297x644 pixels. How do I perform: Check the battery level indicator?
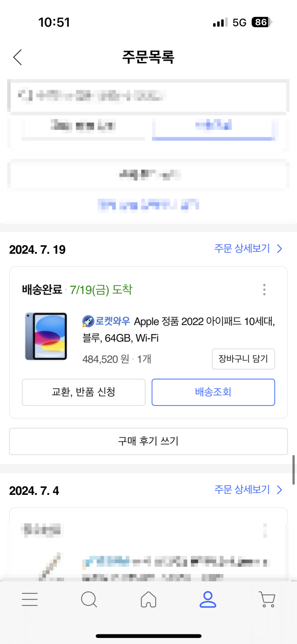261,22
